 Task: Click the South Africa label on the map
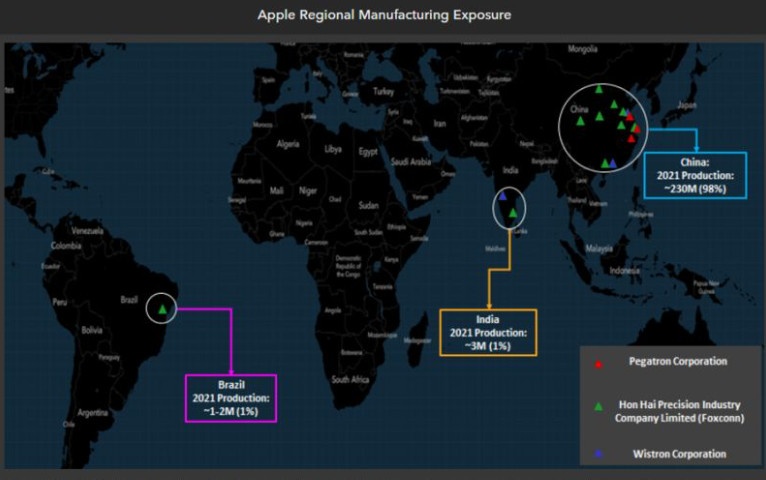(351, 380)
